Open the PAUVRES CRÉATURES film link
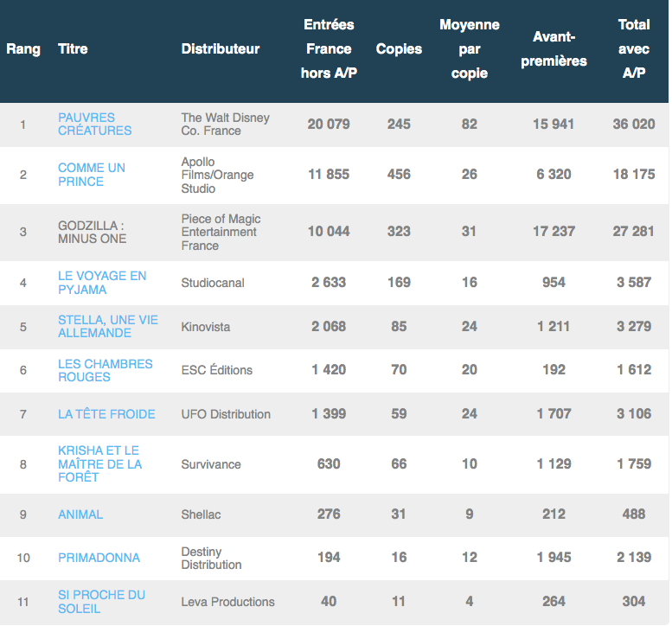The width and height of the screenshot is (672, 626). pos(94,124)
